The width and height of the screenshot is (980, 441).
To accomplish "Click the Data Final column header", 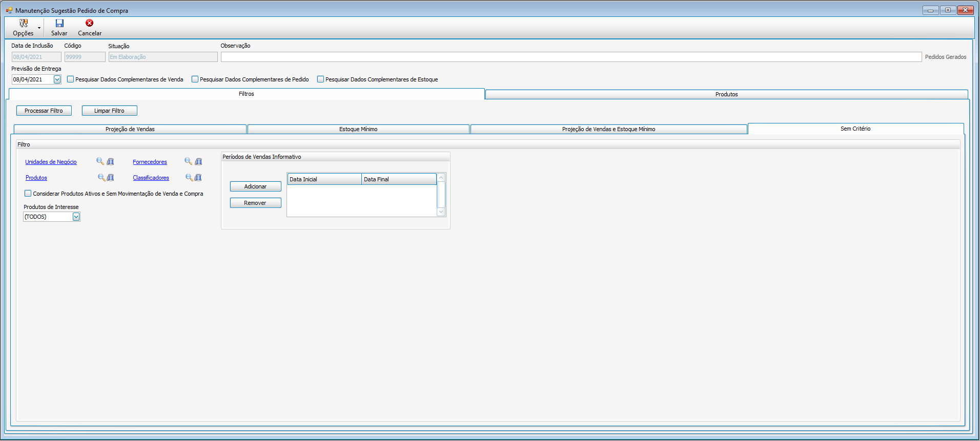I will (399, 179).
